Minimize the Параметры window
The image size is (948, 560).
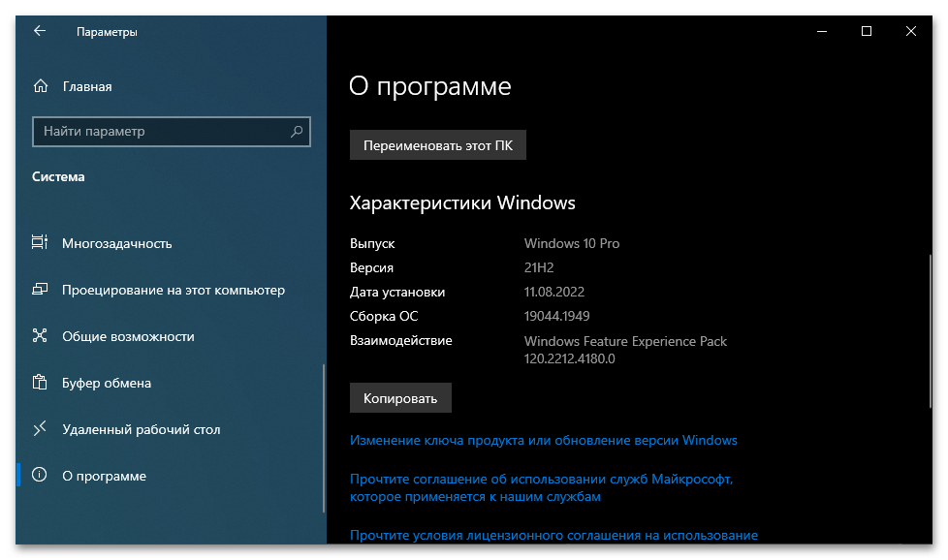tap(822, 31)
